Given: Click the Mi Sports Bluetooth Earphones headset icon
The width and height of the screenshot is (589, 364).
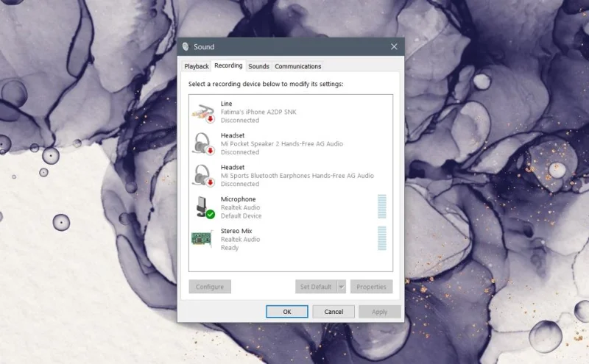Looking at the screenshot, I should (x=203, y=176).
